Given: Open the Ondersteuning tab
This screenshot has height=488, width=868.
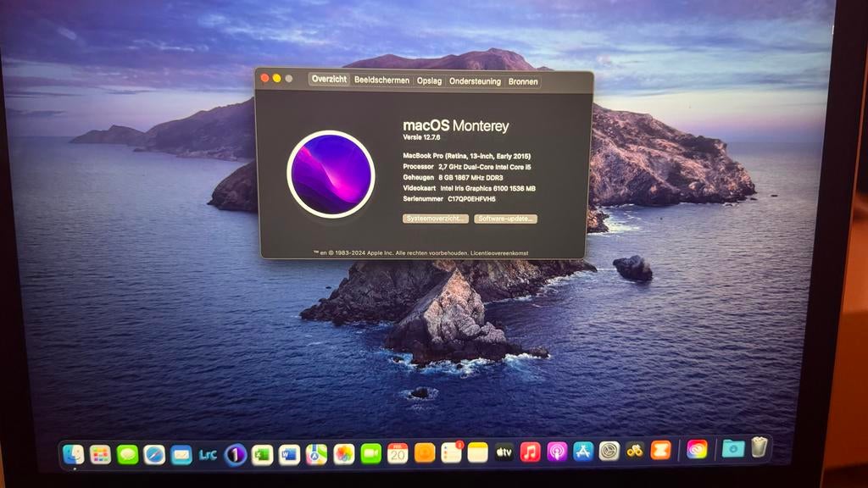Looking at the screenshot, I should pyautogui.click(x=475, y=81).
